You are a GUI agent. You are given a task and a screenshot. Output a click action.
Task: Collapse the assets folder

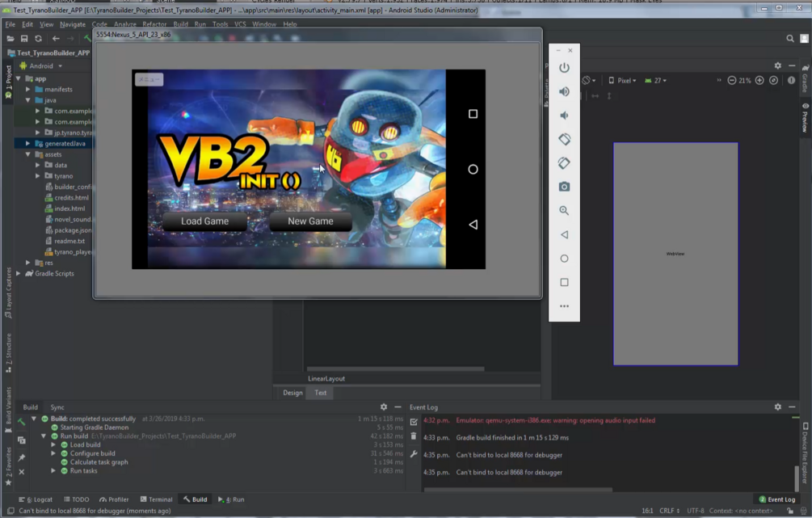pos(28,154)
